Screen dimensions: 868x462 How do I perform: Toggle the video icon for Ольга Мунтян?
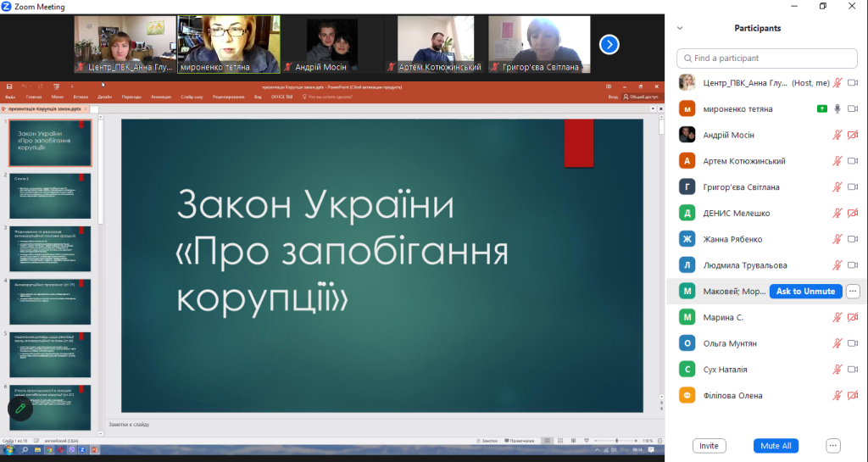point(853,343)
